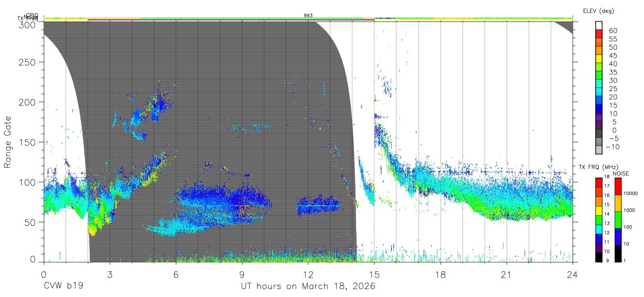Click '25' on the ELEV scale
Screen dimensions: 644x297
coord(613,89)
